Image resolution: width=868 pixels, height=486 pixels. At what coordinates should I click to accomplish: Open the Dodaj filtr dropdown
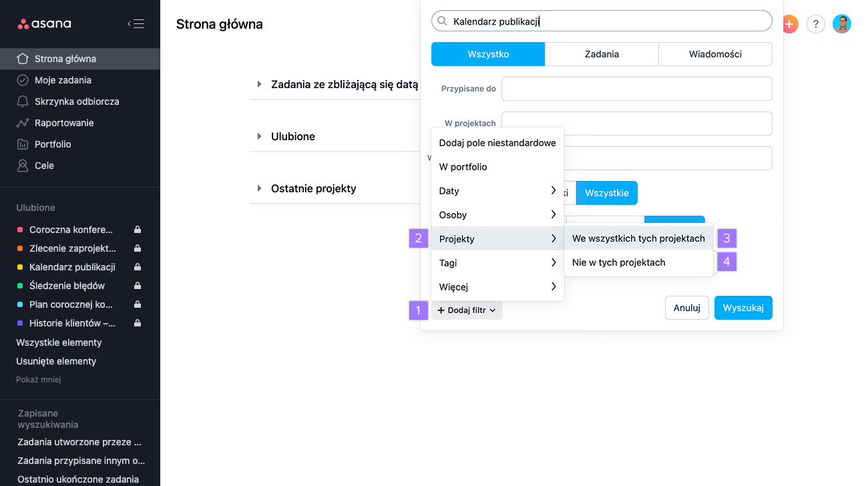[x=467, y=310]
